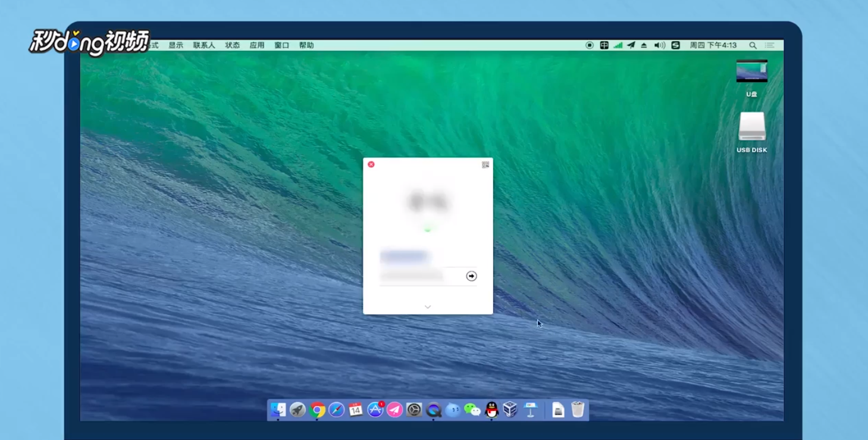The height and width of the screenshot is (440, 868).
Task: Open Keynote podium icon in Dock
Action: (x=530, y=410)
